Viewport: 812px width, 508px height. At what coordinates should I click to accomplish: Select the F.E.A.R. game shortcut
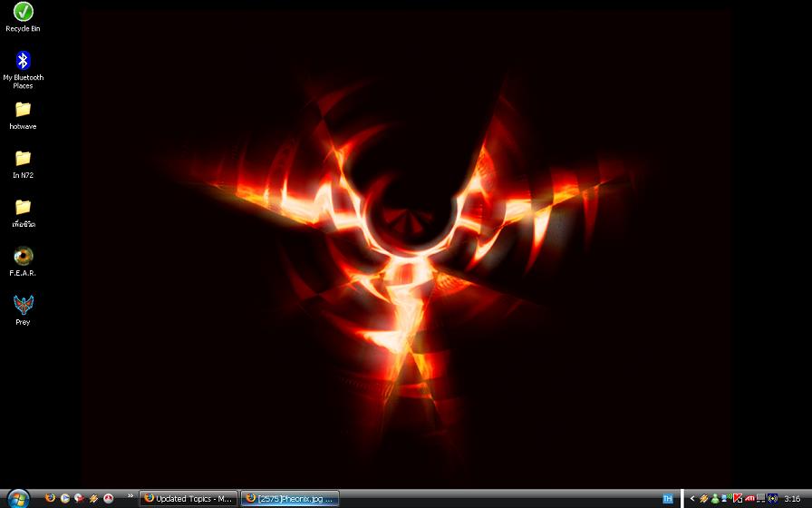pyautogui.click(x=23, y=262)
